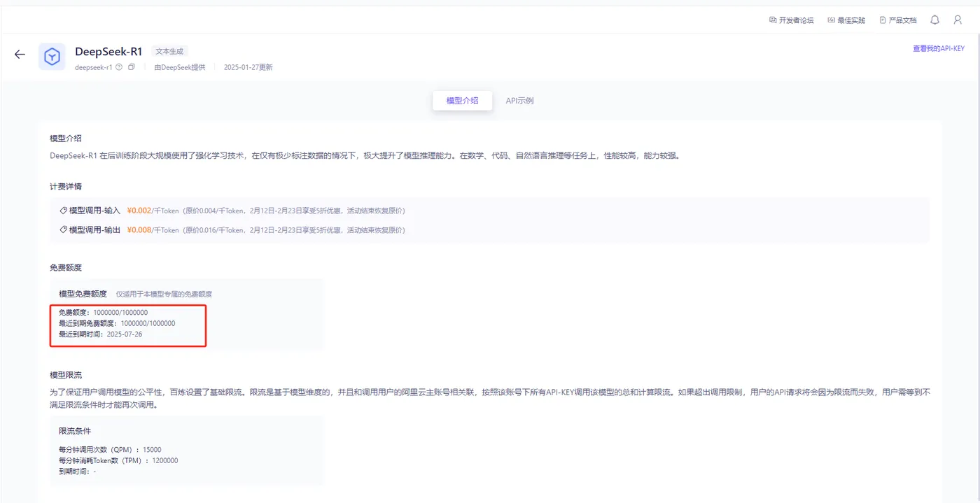Open the 最佳实践 link
This screenshot has height=503, width=980.
point(851,20)
